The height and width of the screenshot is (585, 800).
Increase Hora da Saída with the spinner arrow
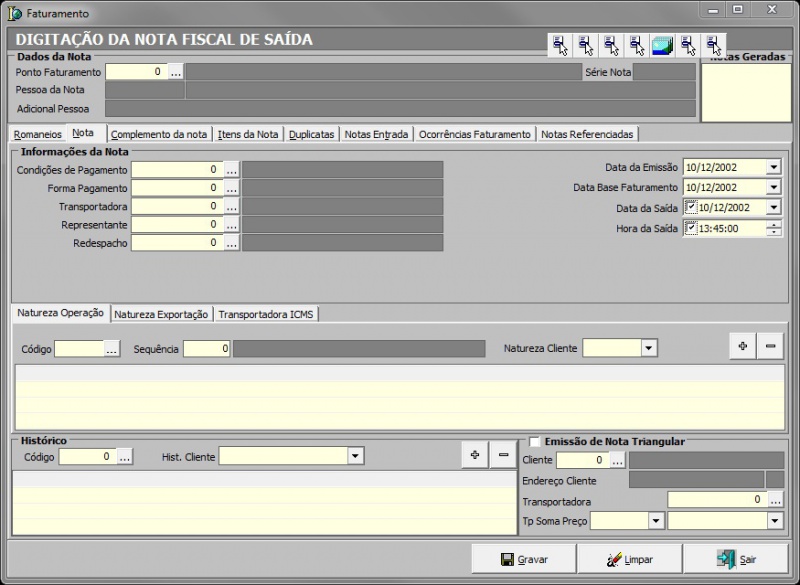774,224
